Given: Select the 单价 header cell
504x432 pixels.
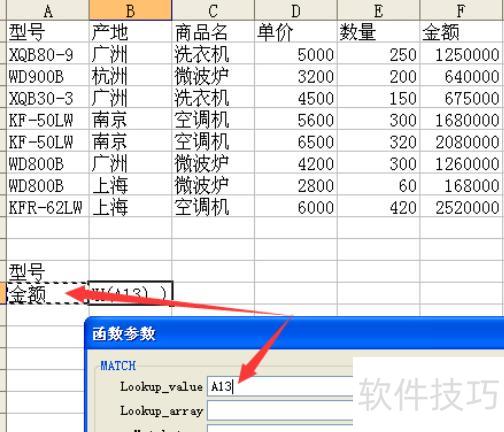Looking at the screenshot, I should click(x=296, y=32).
